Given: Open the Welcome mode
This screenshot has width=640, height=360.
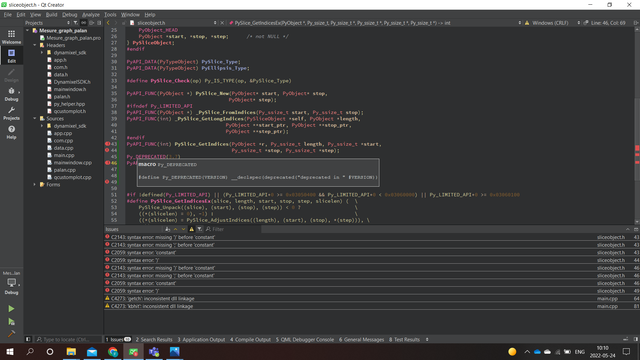Looking at the screenshot, I should click(11, 37).
